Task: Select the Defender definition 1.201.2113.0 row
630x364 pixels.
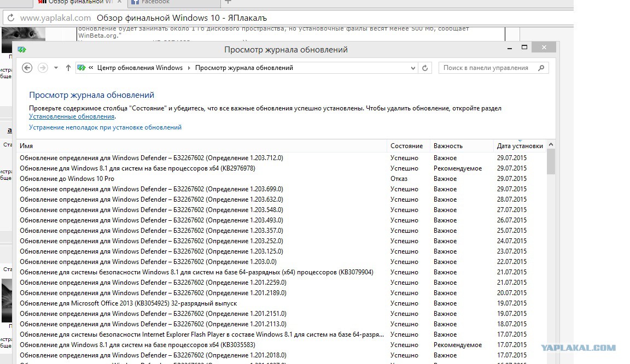Action: [281, 324]
